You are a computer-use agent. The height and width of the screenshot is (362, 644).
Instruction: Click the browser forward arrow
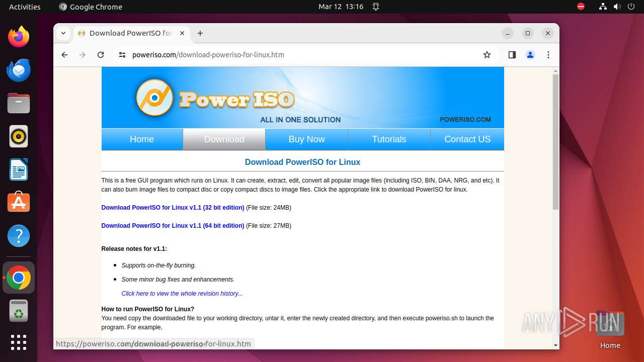point(83,55)
